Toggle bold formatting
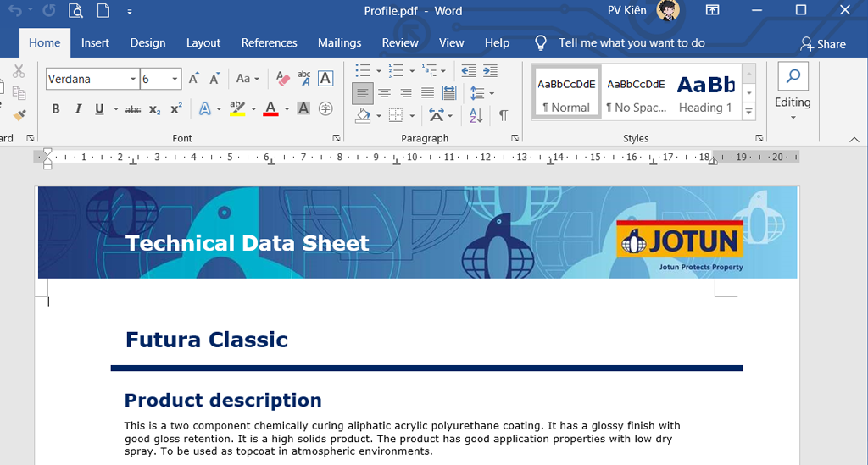 click(x=55, y=109)
